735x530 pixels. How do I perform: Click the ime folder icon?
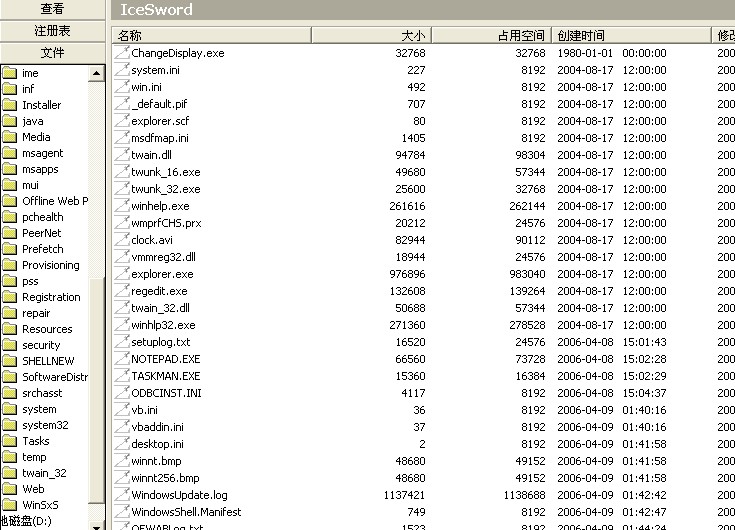(9, 73)
